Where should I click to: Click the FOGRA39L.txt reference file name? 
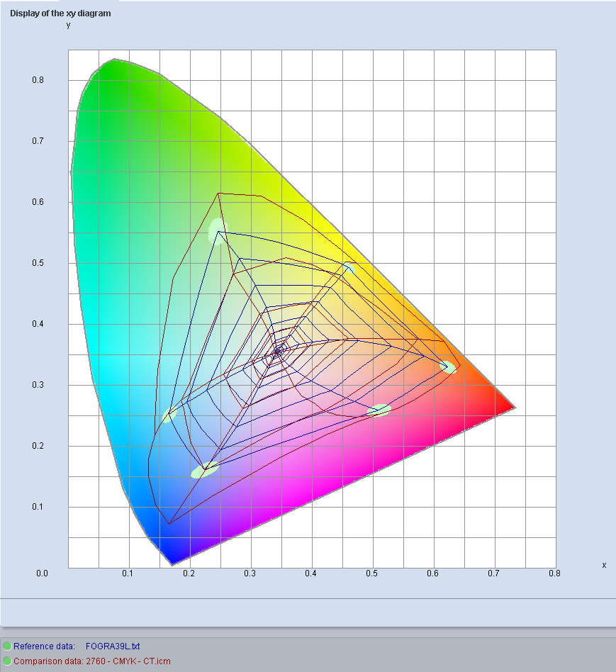click(113, 646)
